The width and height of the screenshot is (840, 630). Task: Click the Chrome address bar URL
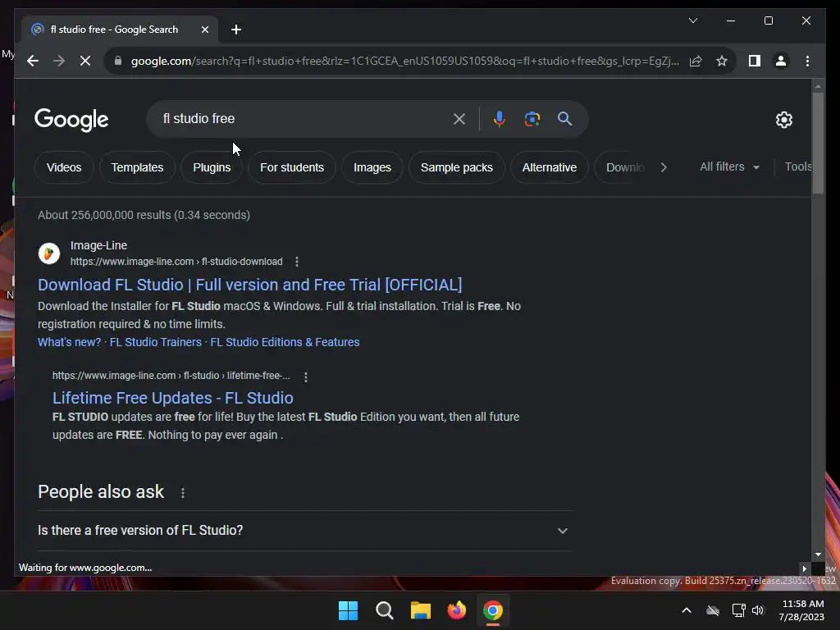point(404,61)
